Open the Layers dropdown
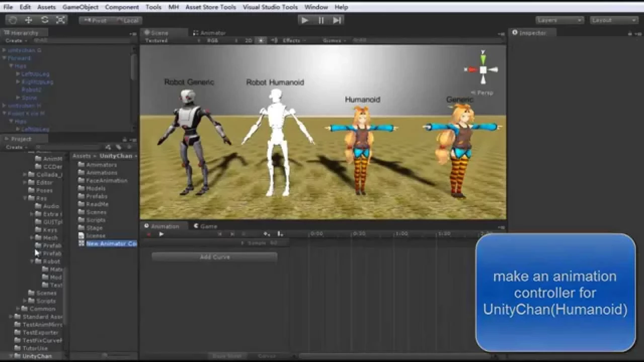The width and height of the screenshot is (644, 362). tap(559, 20)
